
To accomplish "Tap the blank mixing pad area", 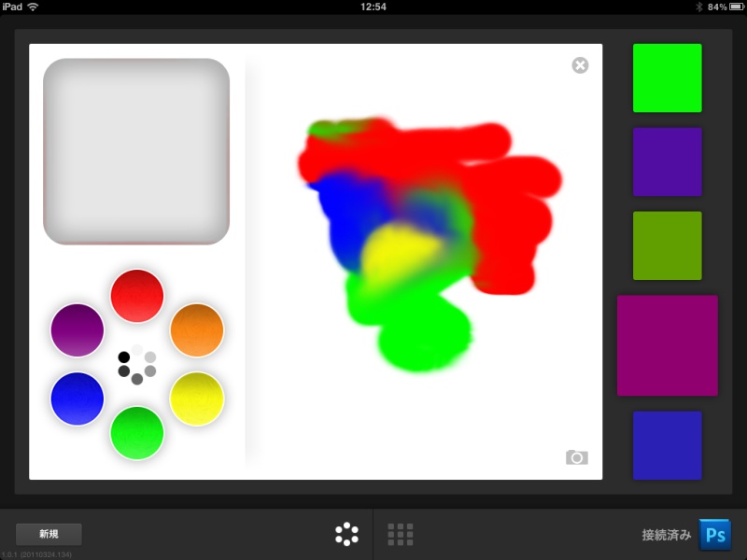I will click(x=137, y=149).
